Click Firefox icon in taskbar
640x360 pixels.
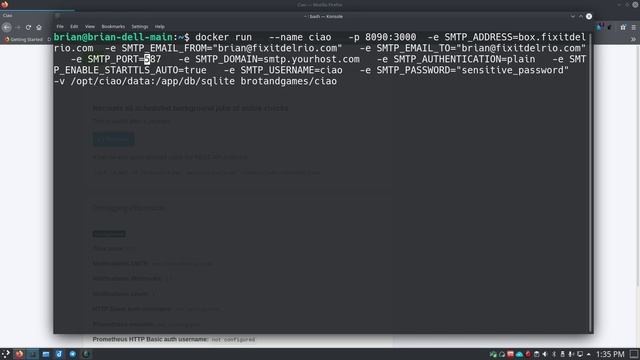[19, 354]
